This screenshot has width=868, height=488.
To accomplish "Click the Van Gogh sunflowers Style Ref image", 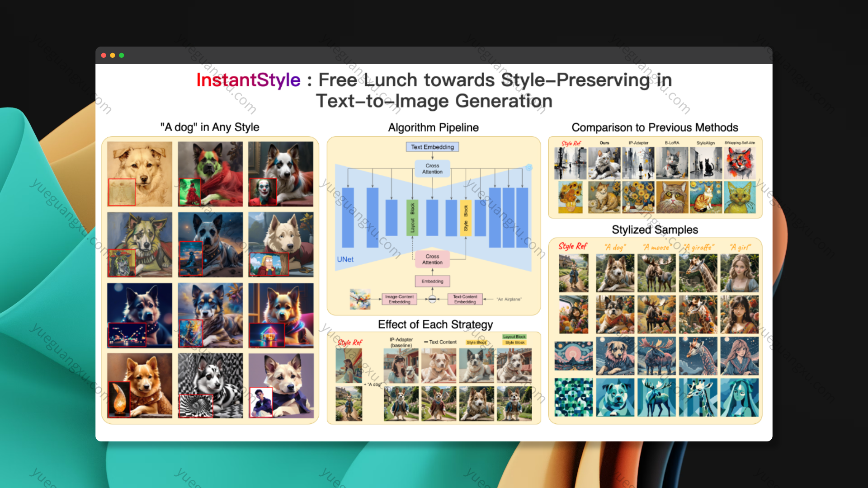I will point(570,197).
